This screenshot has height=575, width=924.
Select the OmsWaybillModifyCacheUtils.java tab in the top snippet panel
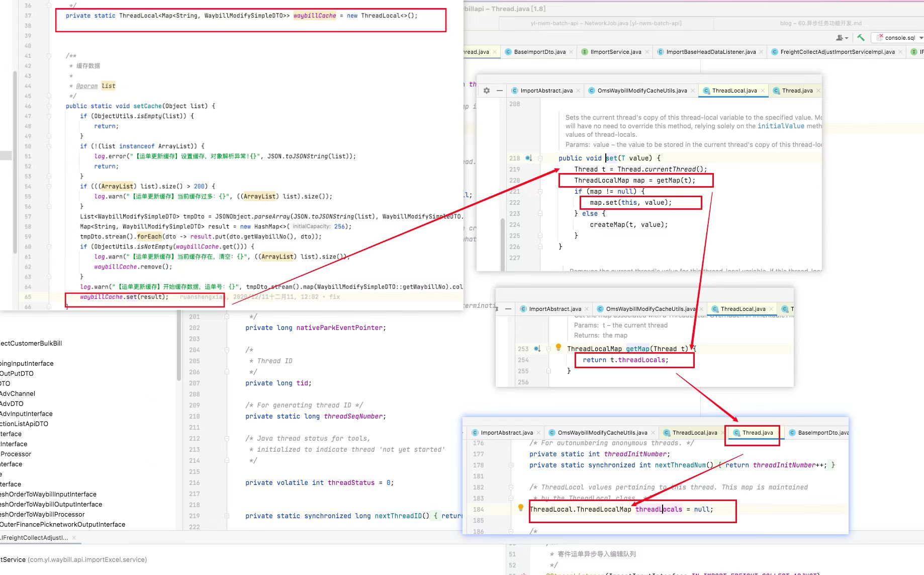tap(642, 91)
